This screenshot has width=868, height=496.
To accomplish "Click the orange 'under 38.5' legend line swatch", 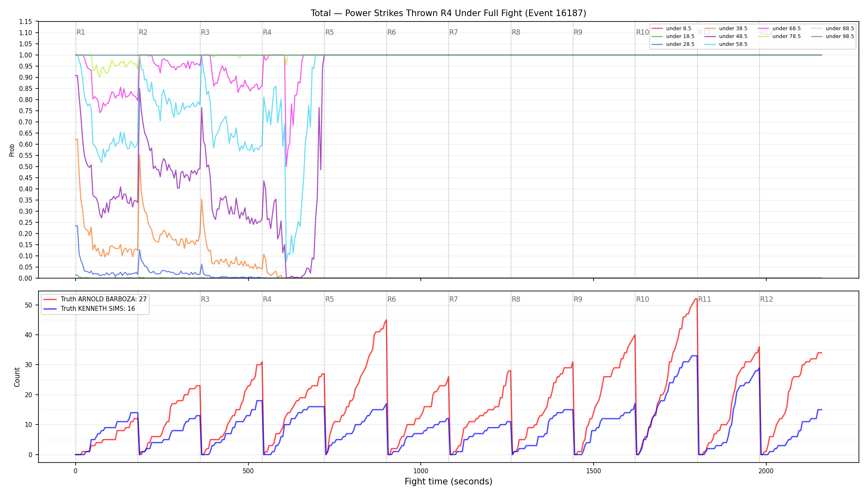I will tap(710, 29).
